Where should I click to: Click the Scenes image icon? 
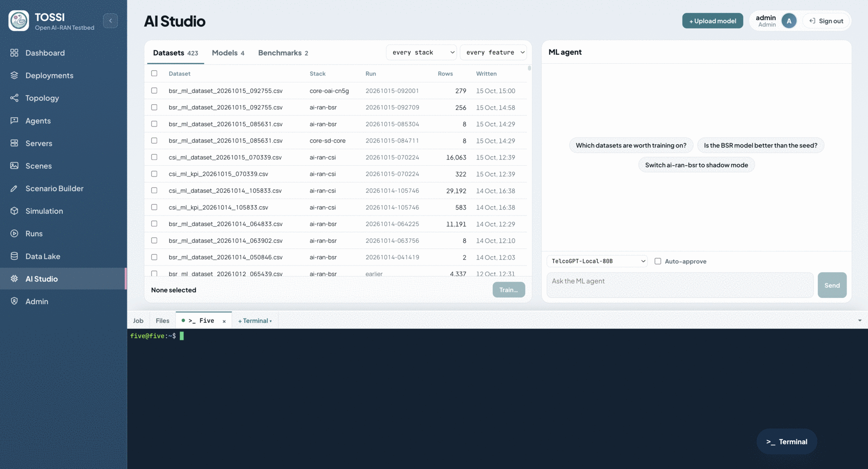coord(14,166)
